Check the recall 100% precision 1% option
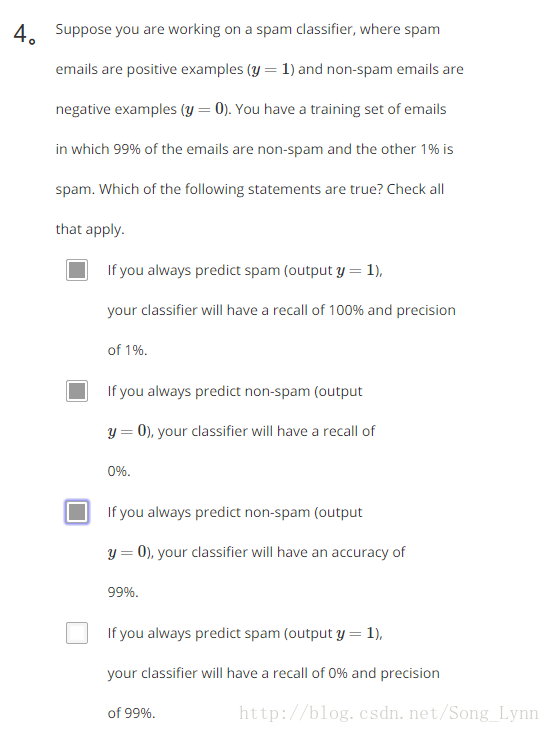 coord(77,270)
